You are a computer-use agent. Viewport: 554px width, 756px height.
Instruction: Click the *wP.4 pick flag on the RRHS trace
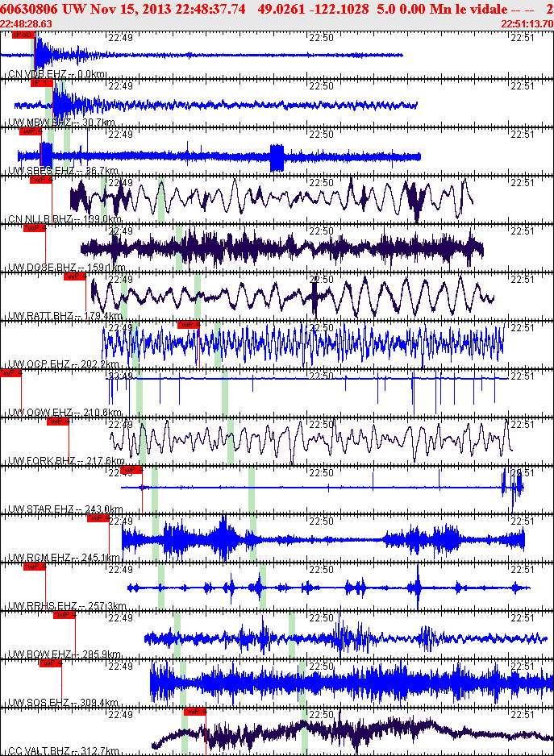[x=34, y=567]
